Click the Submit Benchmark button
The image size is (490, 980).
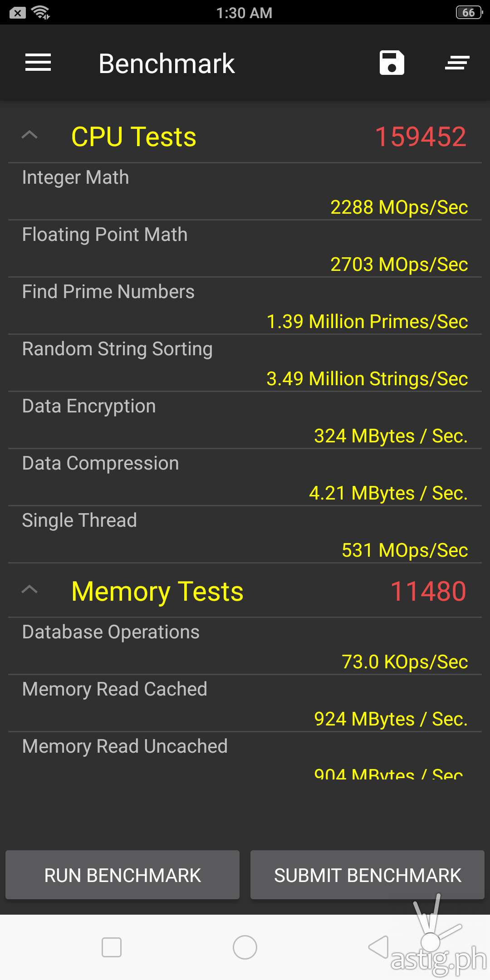click(367, 875)
